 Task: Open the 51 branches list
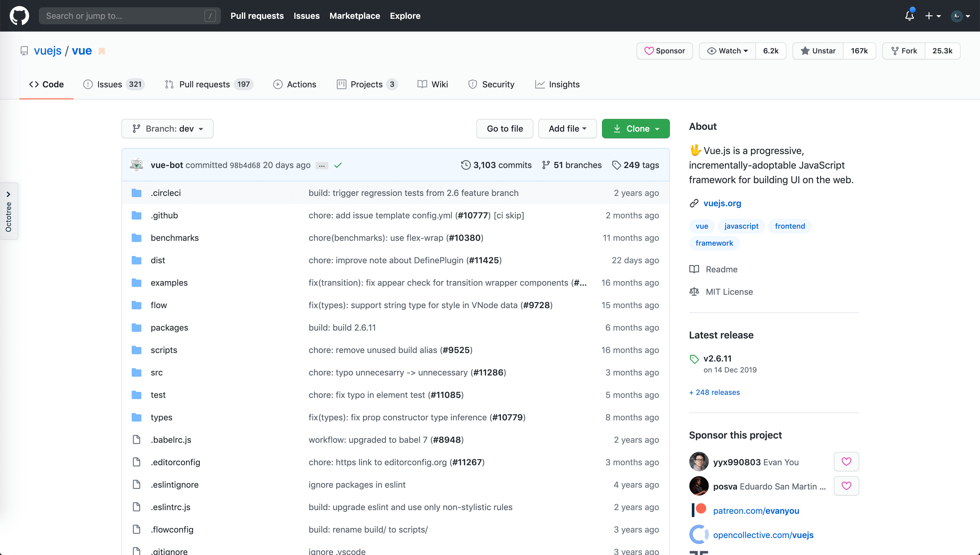[x=572, y=165]
